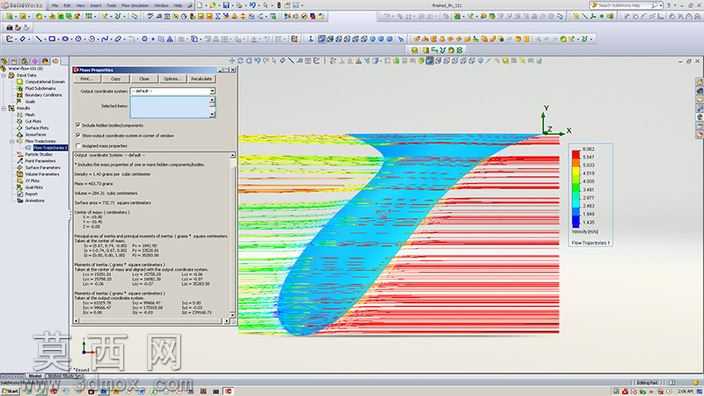Toggle Include hidden bodies/components checkbox
The image size is (704, 396).
[x=78, y=125]
